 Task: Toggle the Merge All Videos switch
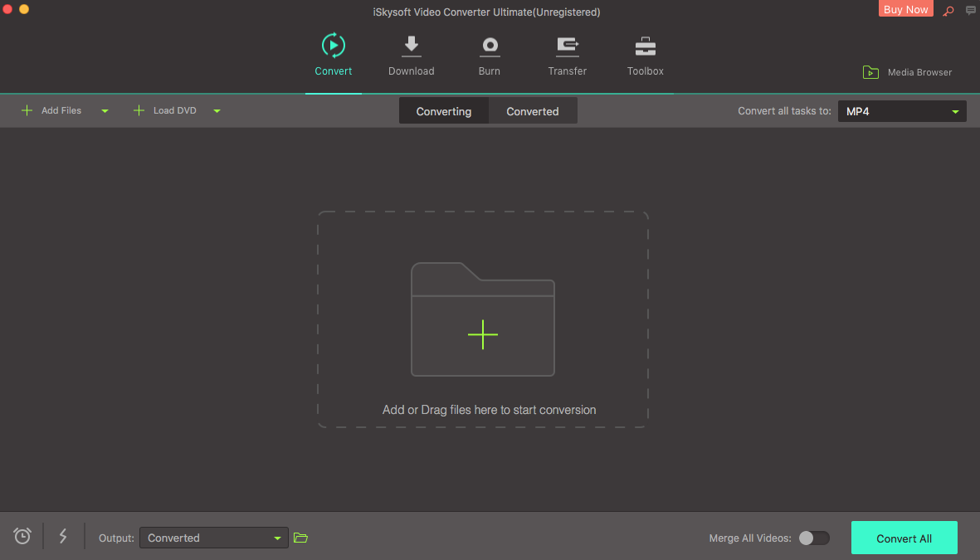814,538
